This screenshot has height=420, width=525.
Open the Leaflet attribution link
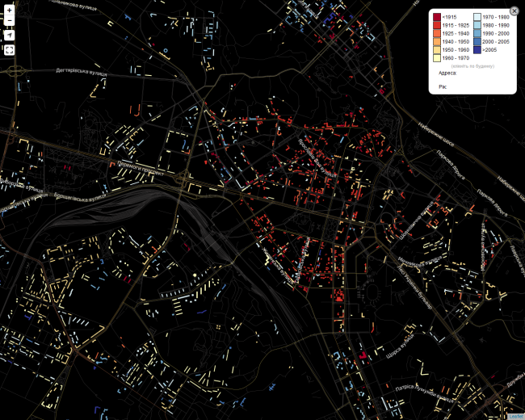coord(516,416)
